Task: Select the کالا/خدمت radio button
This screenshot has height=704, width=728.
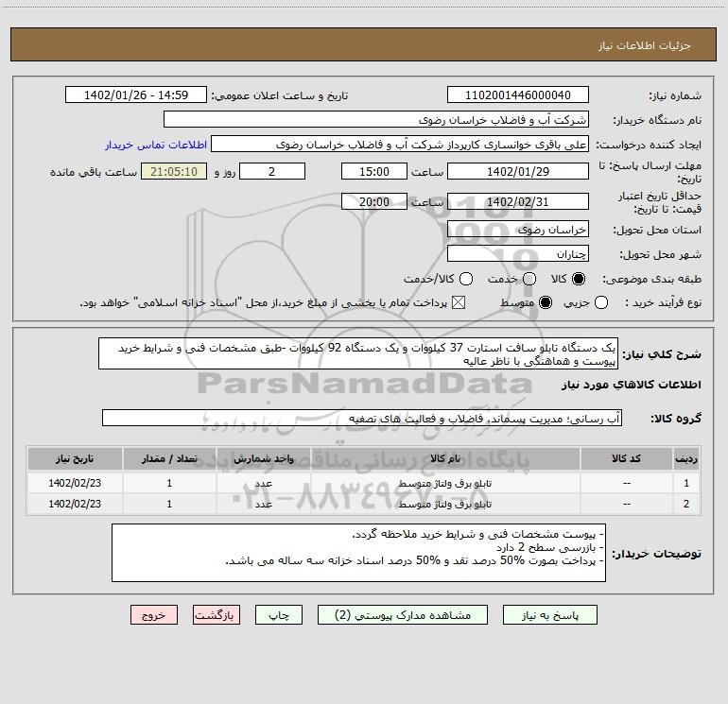Action: click(466, 279)
